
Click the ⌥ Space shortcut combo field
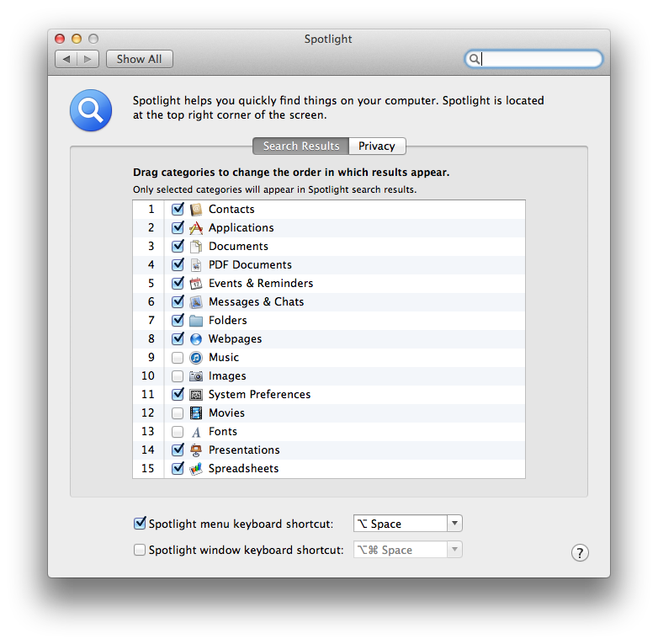coord(401,524)
